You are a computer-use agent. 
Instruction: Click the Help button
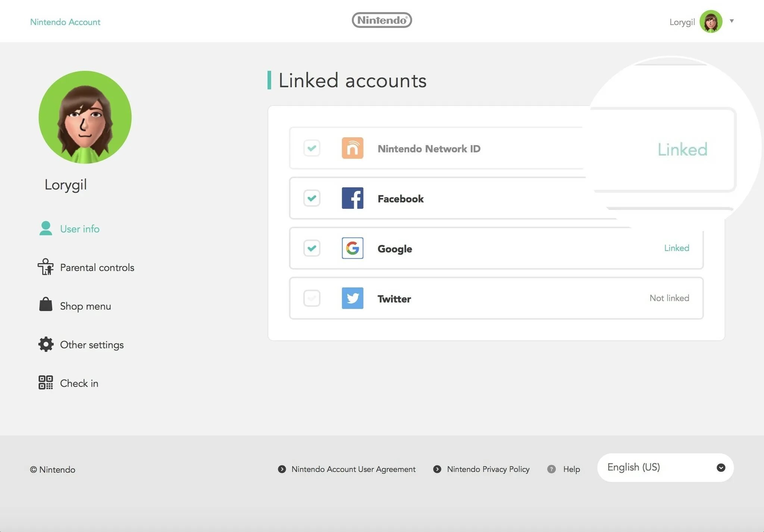[x=571, y=469]
